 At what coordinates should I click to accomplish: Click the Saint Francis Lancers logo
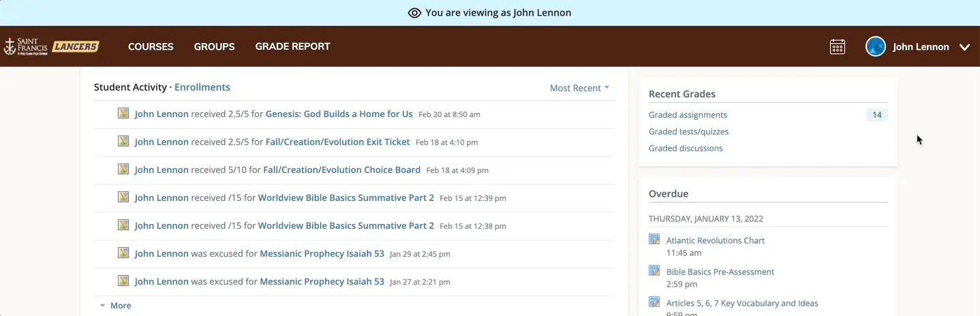(52, 47)
